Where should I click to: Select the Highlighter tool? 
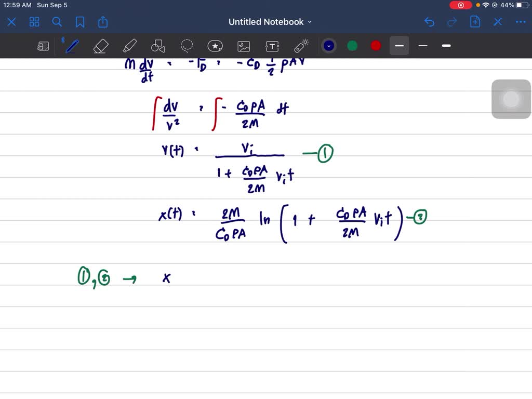pos(129,46)
